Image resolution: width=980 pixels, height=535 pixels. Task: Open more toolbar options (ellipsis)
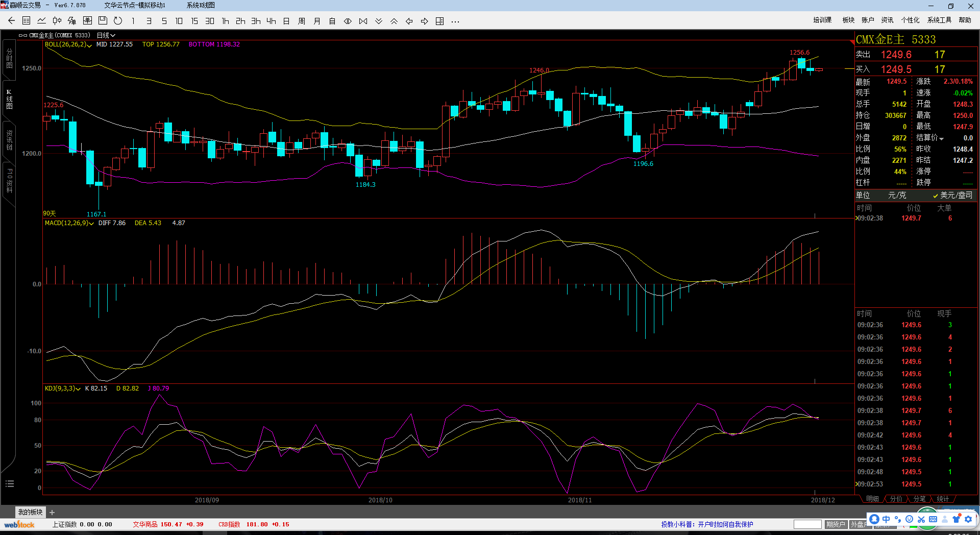click(x=455, y=21)
